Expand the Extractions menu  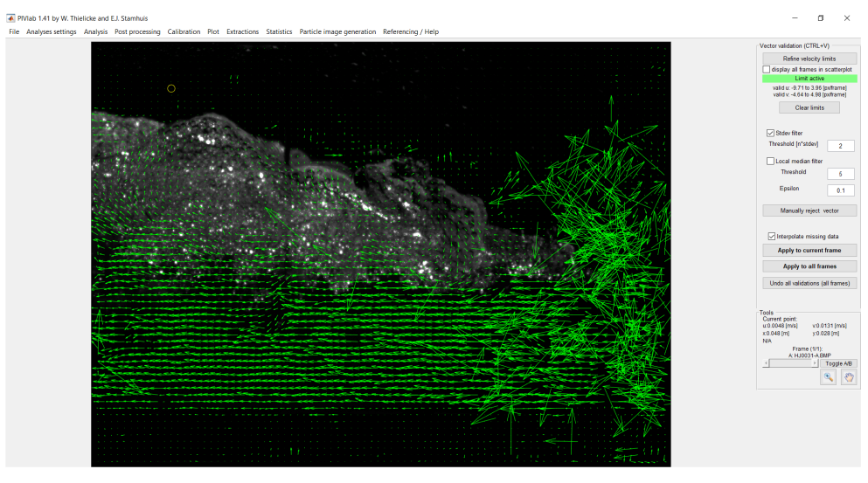(242, 32)
